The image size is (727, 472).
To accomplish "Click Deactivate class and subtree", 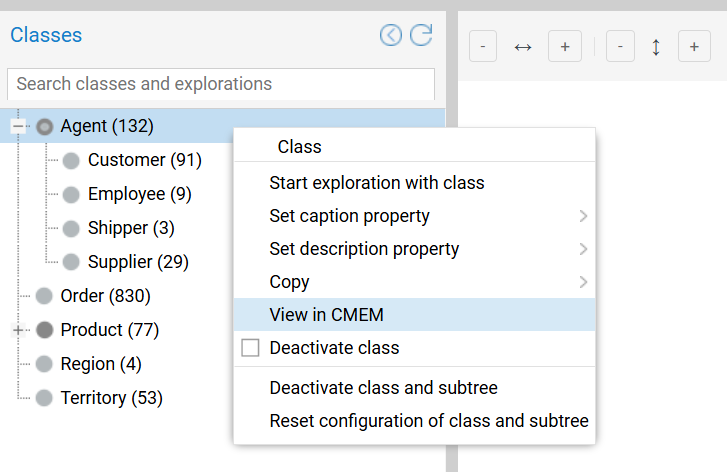I will 383,388.
